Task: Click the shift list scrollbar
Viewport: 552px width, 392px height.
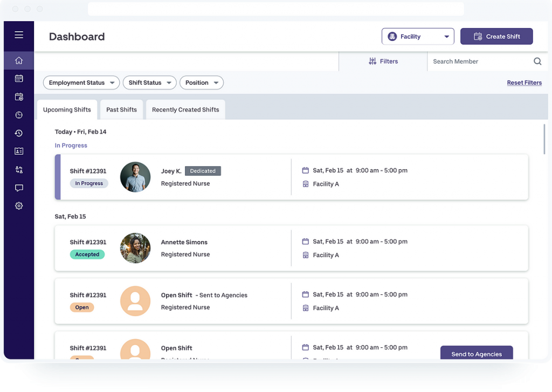Action: (x=544, y=139)
